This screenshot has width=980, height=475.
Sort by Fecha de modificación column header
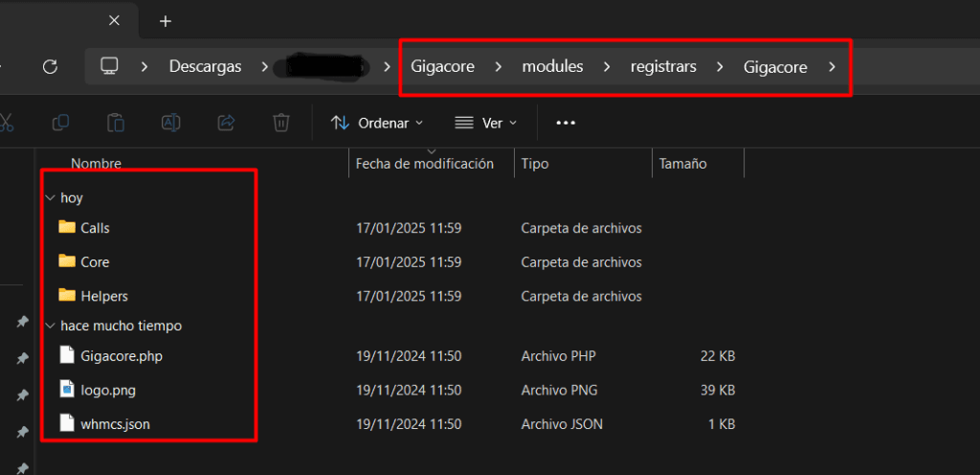click(424, 164)
